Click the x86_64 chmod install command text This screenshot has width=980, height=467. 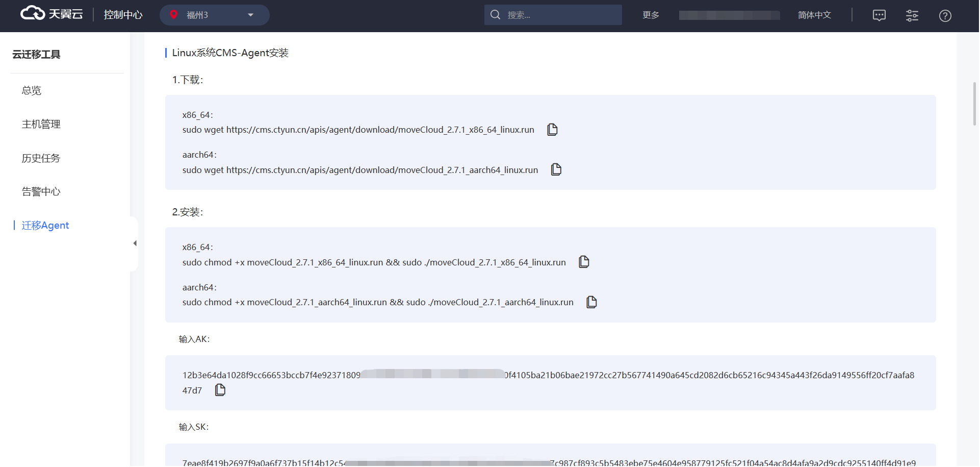click(x=374, y=262)
